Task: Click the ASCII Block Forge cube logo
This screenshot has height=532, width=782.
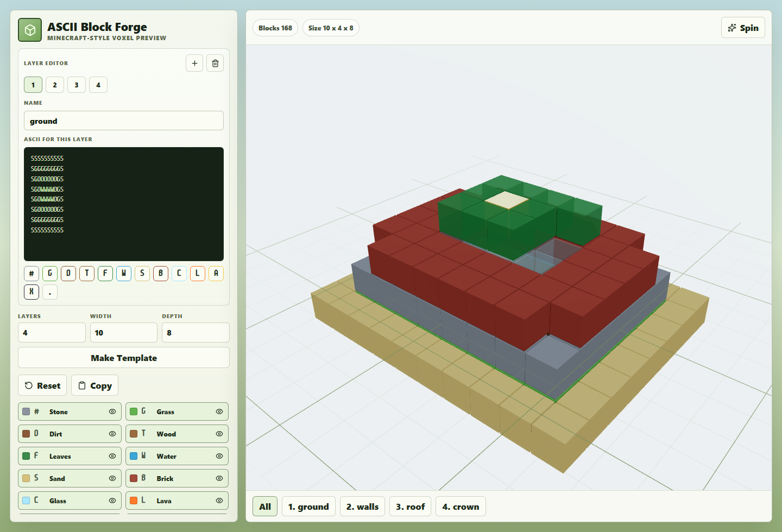Action: pos(30,30)
